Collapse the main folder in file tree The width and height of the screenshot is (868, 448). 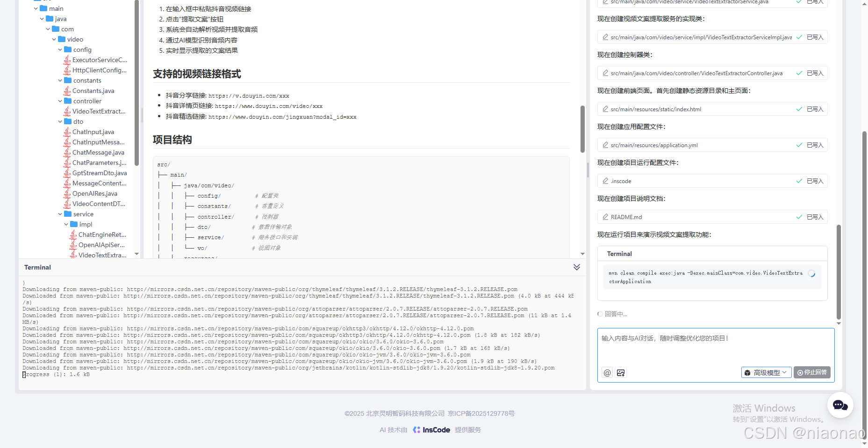coord(36,8)
